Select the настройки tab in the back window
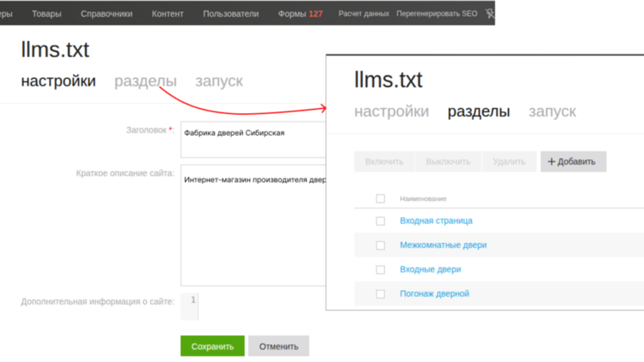The height and width of the screenshot is (362, 644). coord(59,80)
